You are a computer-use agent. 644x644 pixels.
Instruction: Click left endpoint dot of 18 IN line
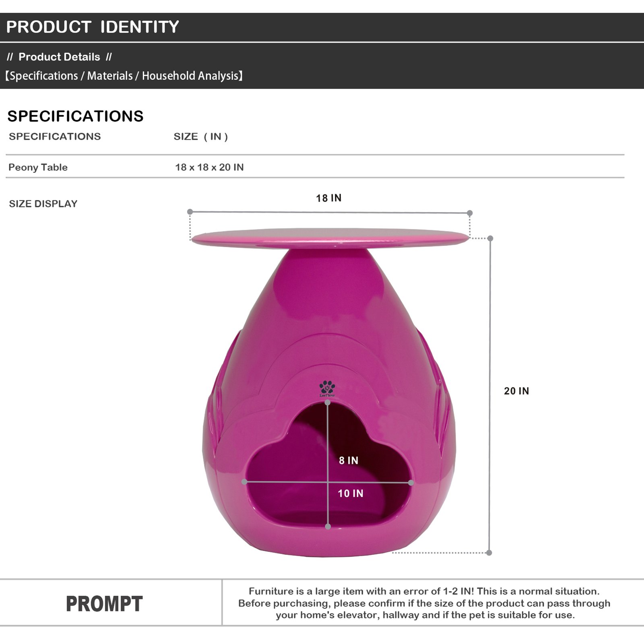(190, 212)
